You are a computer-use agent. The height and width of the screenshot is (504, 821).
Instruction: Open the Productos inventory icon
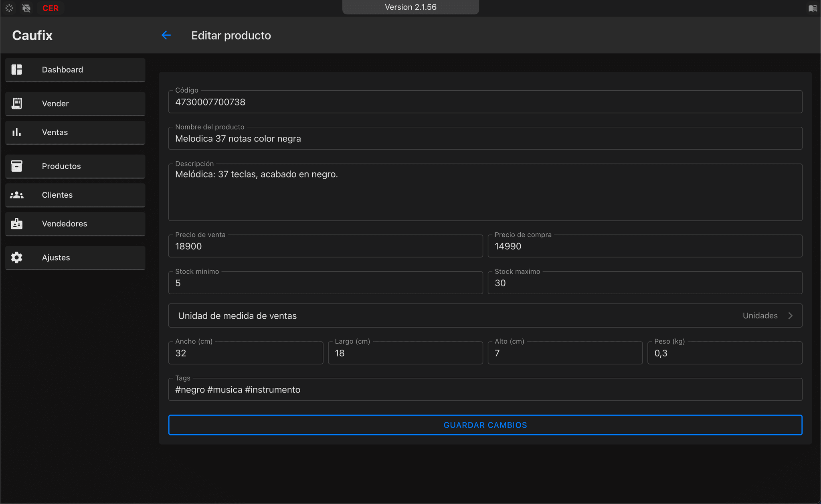16,166
